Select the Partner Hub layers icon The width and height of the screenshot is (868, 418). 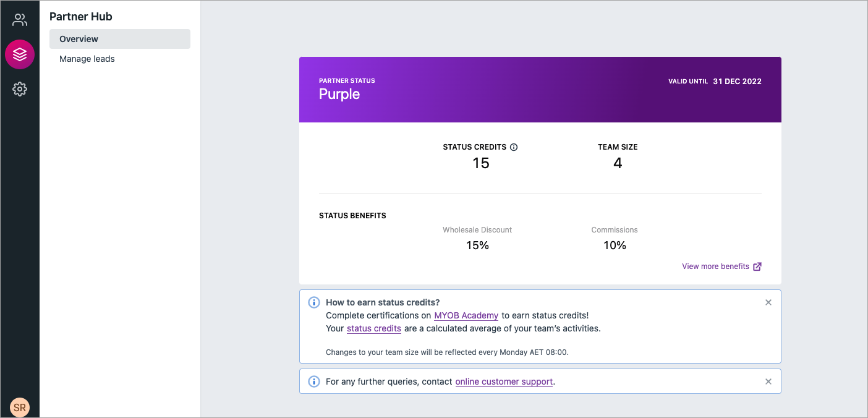(20, 54)
